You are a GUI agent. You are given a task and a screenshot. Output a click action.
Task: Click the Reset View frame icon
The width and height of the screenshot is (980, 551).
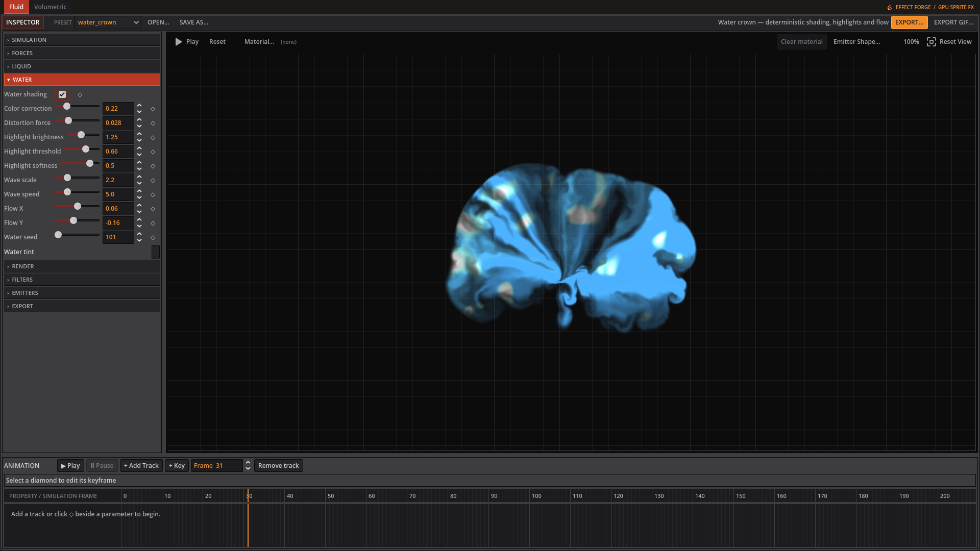tap(932, 42)
